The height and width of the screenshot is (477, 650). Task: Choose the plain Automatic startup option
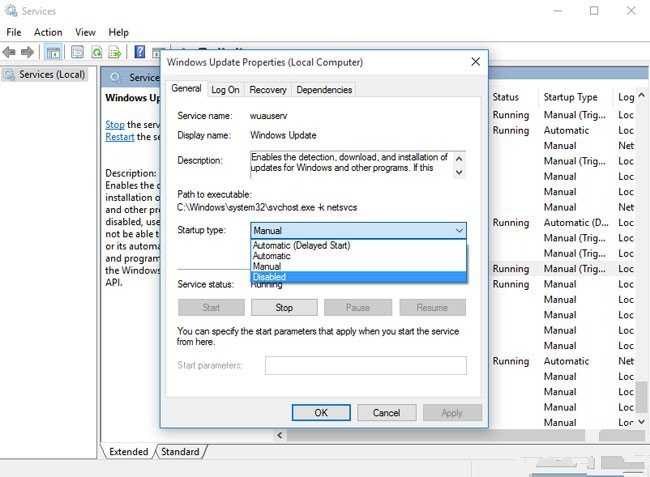(358, 256)
